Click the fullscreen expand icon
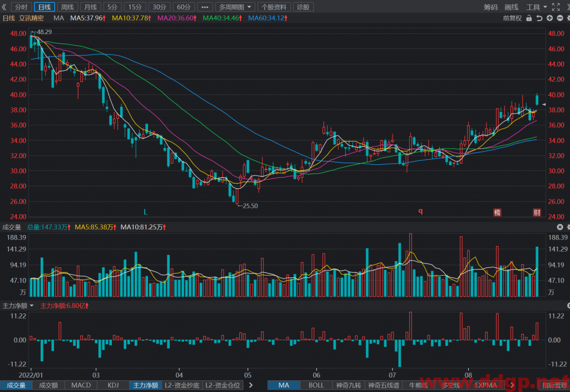Viewport: 570px width, 392px height. point(556,7)
